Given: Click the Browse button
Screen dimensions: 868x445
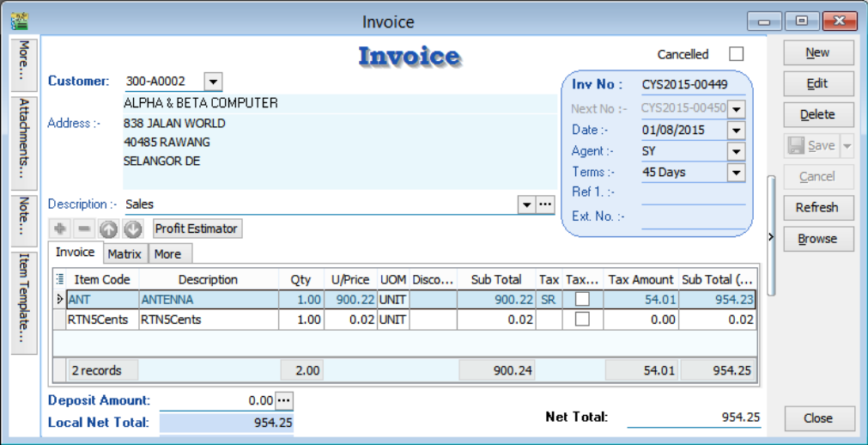Looking at the screenshot, I should coord(817,239).
